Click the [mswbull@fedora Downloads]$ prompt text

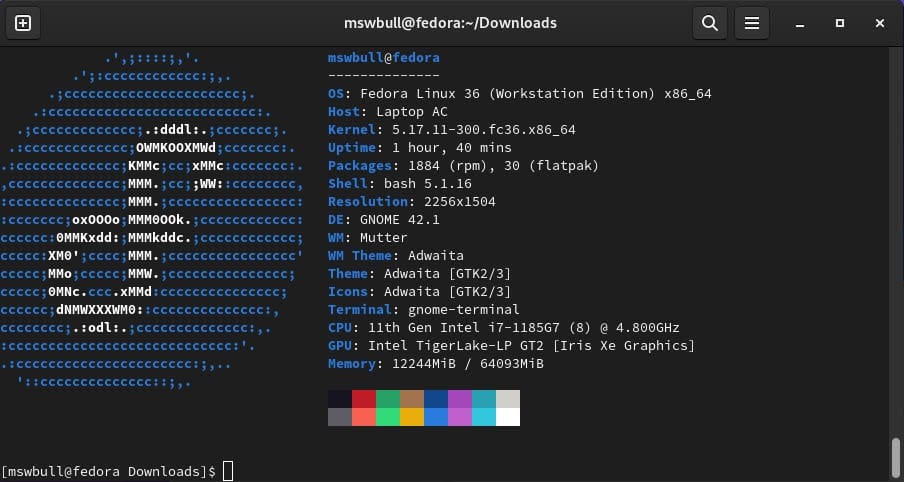[108, 472]
